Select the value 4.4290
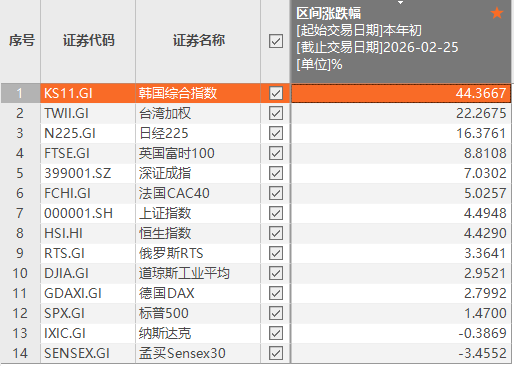 click(x=485, y=233)
